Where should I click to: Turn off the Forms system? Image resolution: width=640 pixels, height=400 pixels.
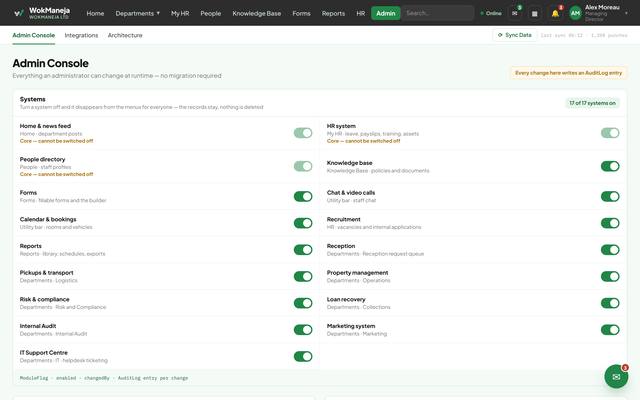coord(303,196)
